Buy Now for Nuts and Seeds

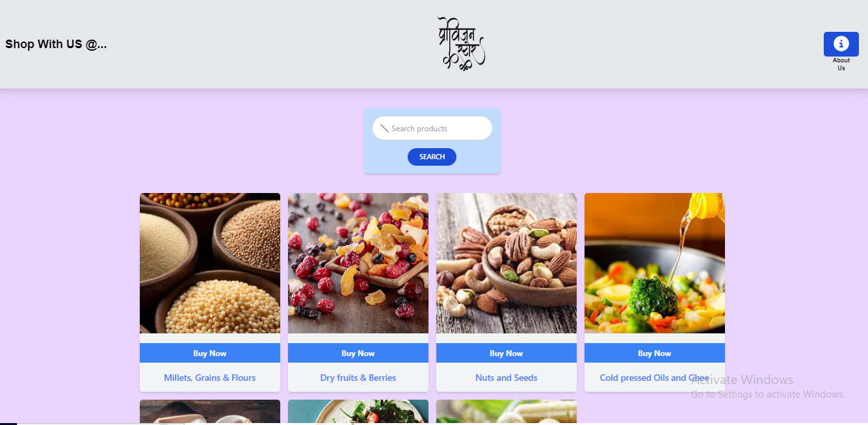(x=506, y=353)
